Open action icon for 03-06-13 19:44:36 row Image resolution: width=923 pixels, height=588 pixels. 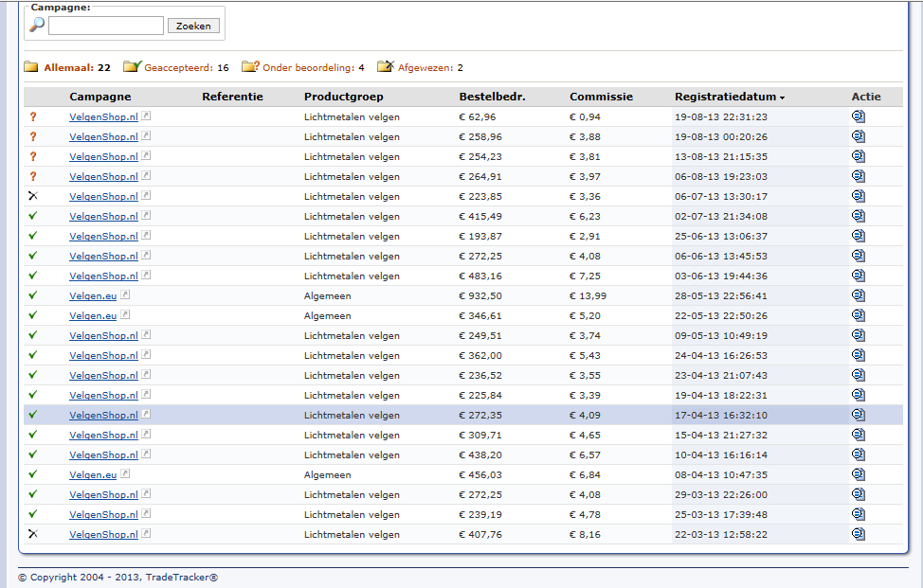coord(859,276)
